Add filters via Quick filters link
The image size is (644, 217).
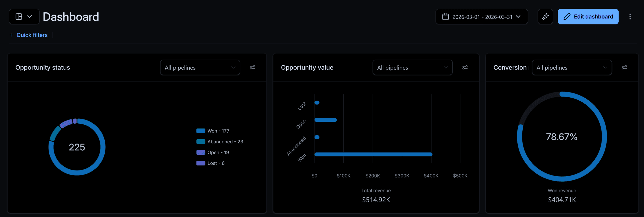click(x=28, y=35)
